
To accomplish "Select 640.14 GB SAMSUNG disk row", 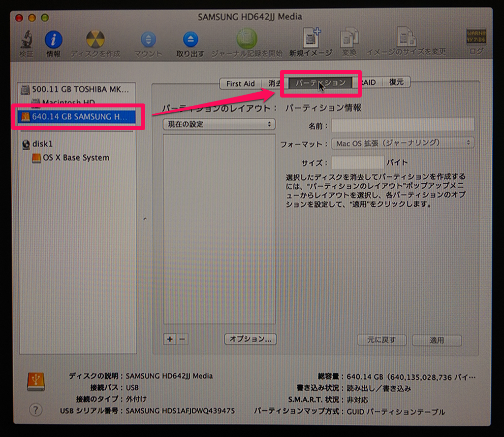I will coord(76,116).
